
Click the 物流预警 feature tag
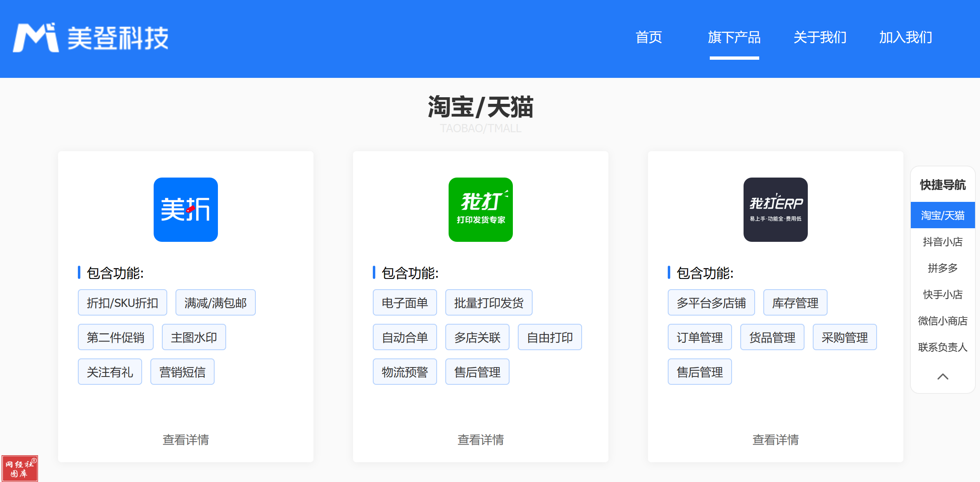pos(405,372)
